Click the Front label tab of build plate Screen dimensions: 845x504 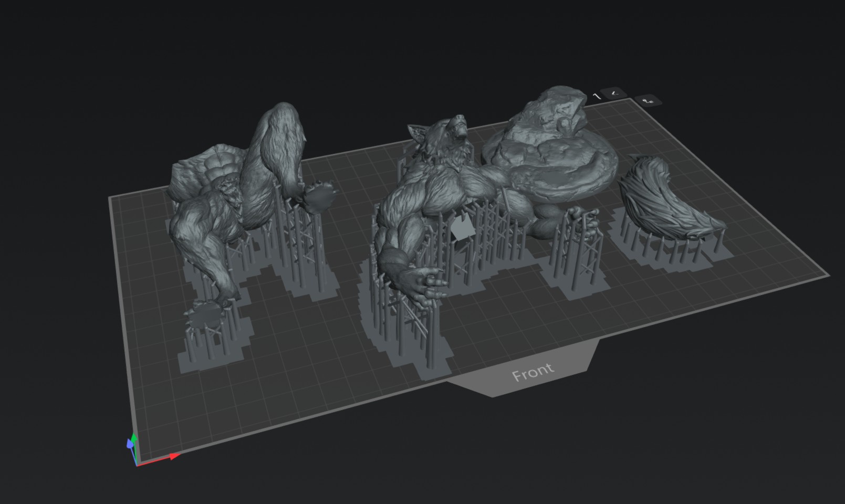[x=532, y=372]
